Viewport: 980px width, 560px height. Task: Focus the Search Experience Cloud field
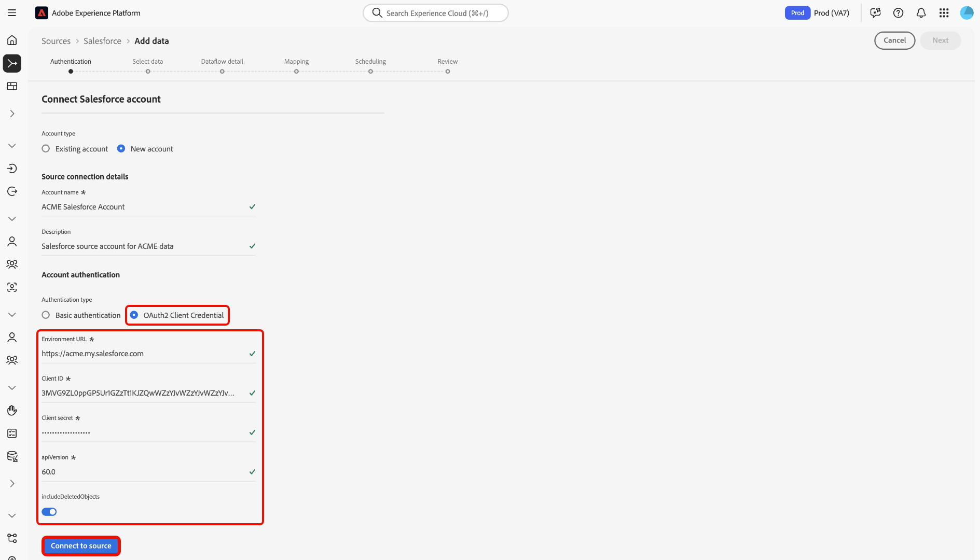[436, 13]
